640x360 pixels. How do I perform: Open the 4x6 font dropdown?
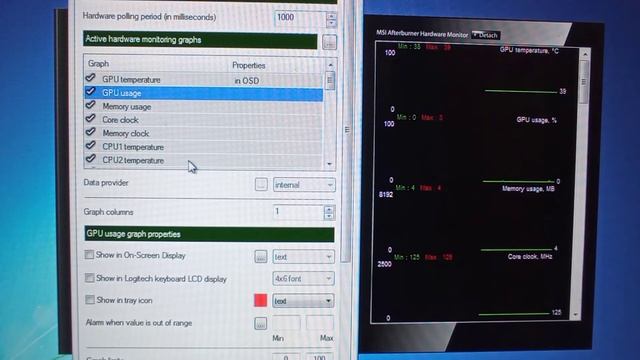click(x=303, y=278)
